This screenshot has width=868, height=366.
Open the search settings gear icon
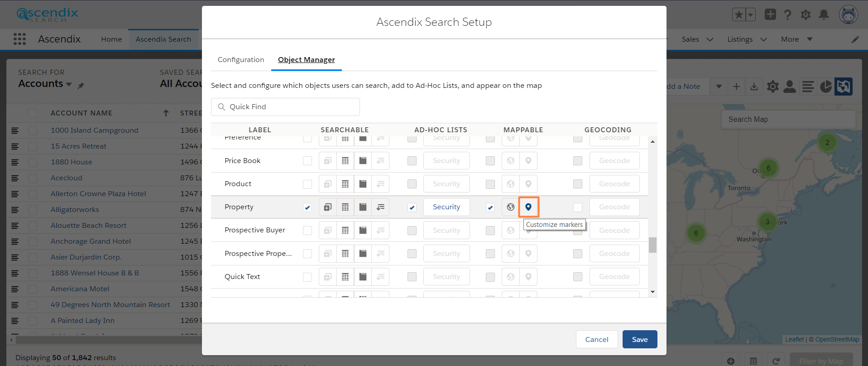[773, 87]
